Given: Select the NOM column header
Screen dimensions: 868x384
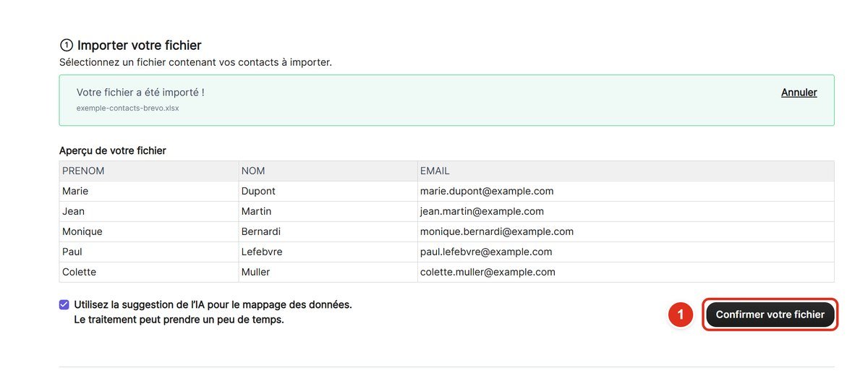Looking at the screenshot, I should pyautogui.click(x=328, y=171).
